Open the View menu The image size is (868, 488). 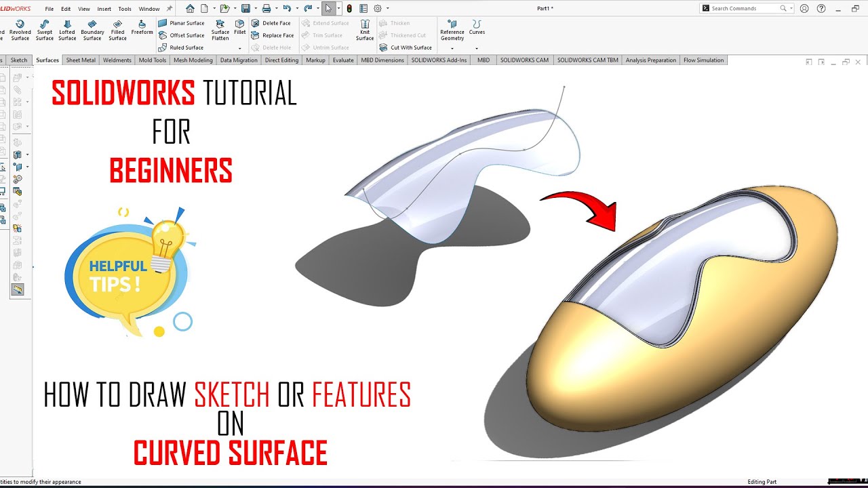[84, 9]
